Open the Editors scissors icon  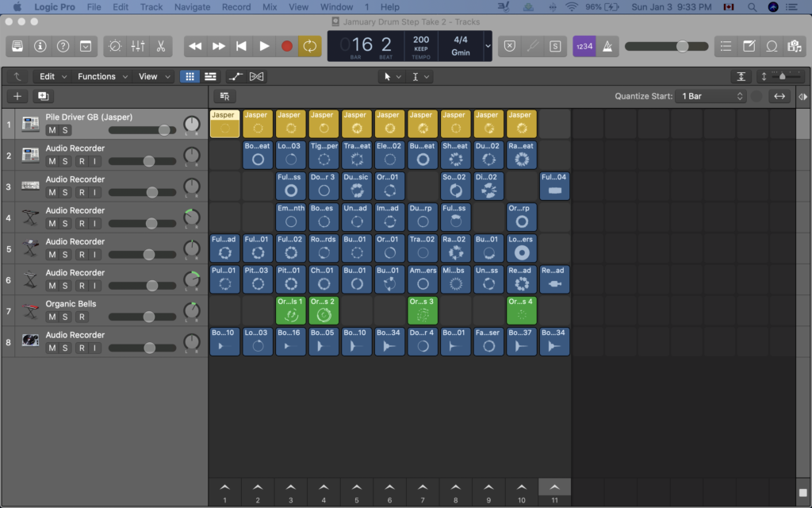click(x=160, y=46)
